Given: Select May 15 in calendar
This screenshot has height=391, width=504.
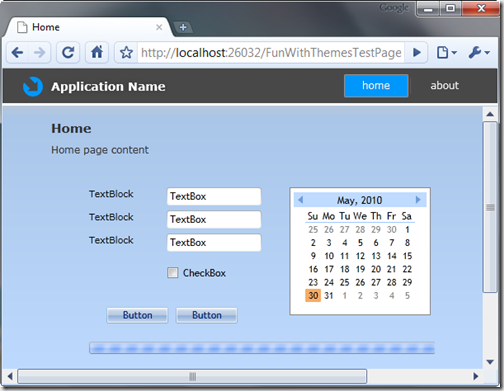Looking at the screenshot, I should (407, 256).
